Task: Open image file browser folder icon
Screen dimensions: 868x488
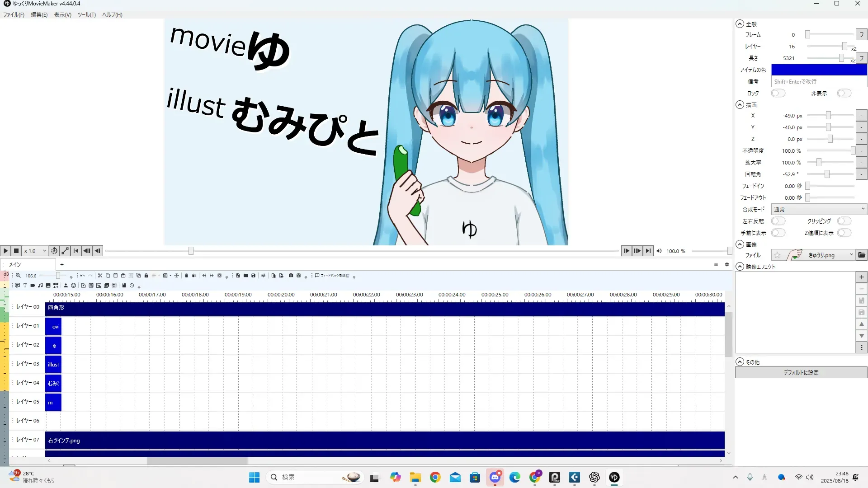Action: (862, 255)
